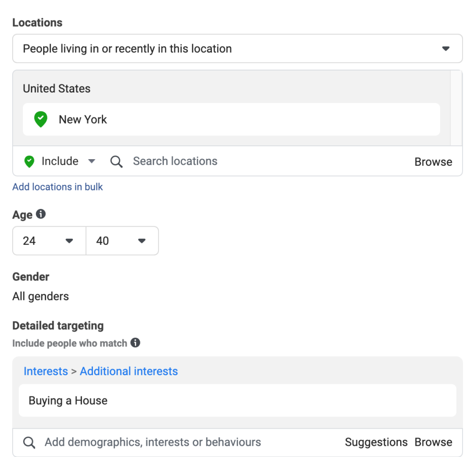Screen dimensions: 476x457
Task: Click the All genders text
Action: point(41,296)
